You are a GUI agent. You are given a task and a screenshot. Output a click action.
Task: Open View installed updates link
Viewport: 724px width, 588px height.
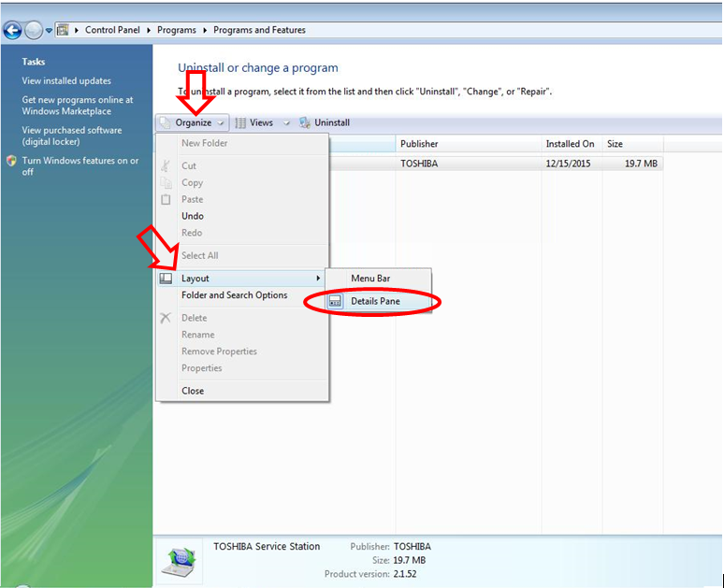(x=66, y=81)
